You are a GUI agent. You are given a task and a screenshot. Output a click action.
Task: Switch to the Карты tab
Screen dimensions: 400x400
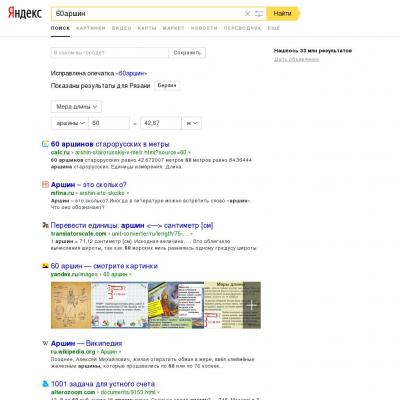(147, 28)
